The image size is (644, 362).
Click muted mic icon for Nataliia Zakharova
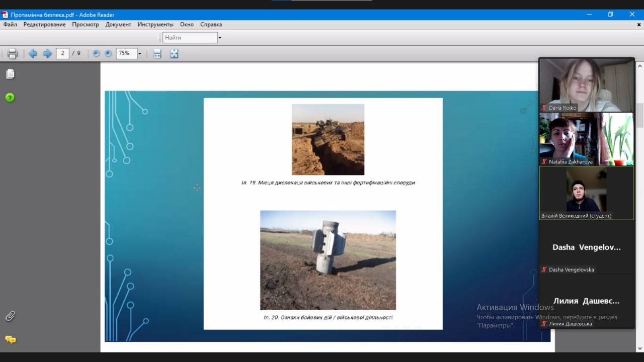coord(544,162)
